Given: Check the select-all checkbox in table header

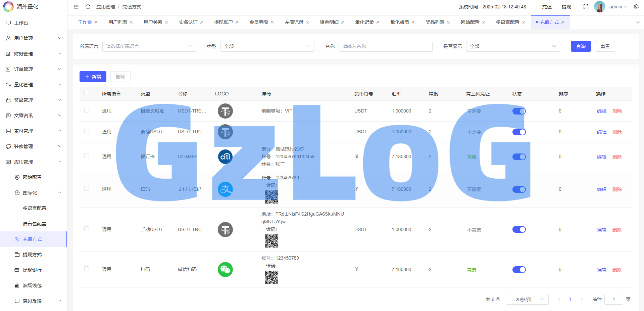Looking at the screenshot, I should [x=87, y=93].
